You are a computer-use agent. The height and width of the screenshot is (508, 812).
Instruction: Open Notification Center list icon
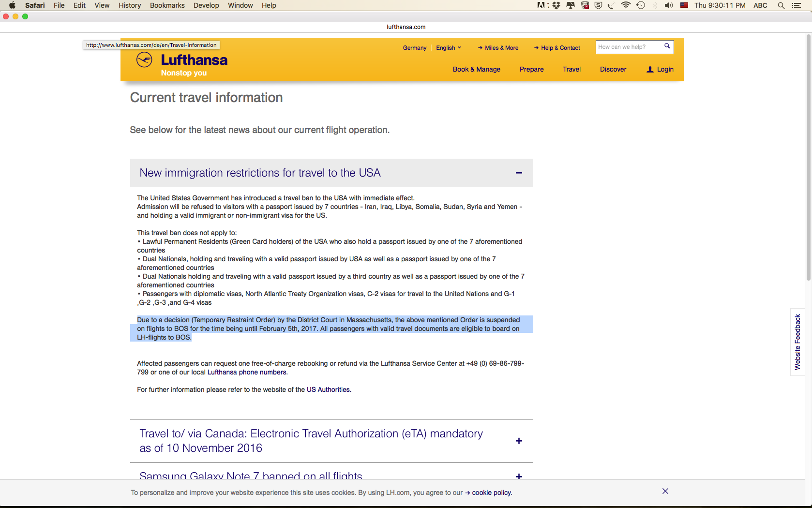pyautogui.click(x=797, y=5)
